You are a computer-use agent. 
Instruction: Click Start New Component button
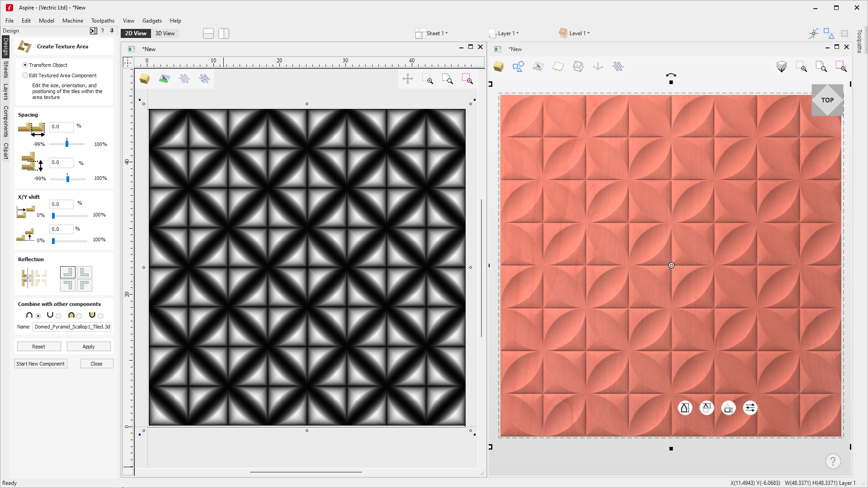click(41, 364)
